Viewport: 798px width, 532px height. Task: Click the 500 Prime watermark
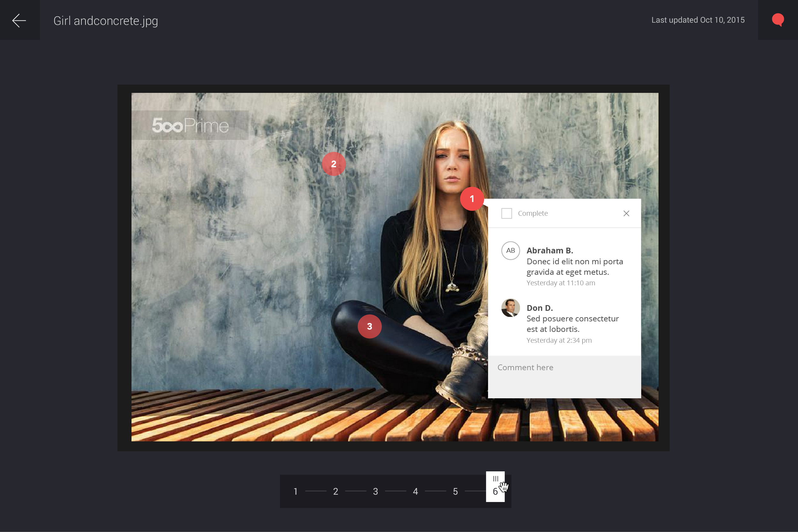[x=191, y=126]
